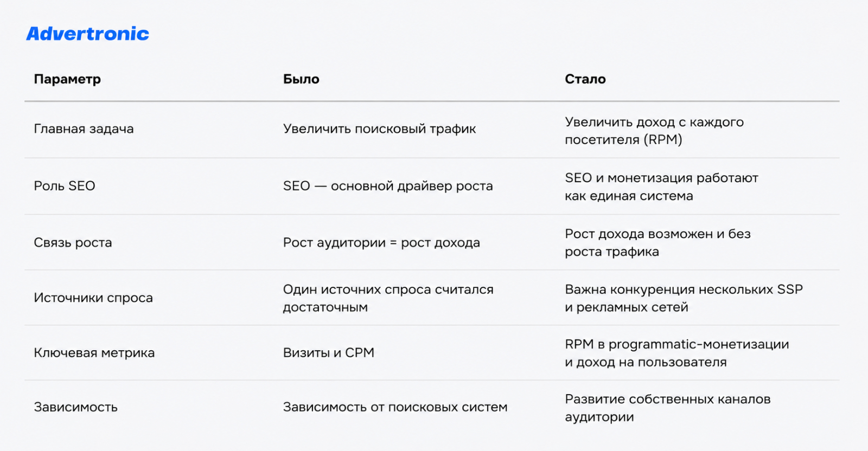Viewport: 868px width, 451px height.
Task: Select Рост дохода возможен без роста трафика
Action: tap(658, 242)
